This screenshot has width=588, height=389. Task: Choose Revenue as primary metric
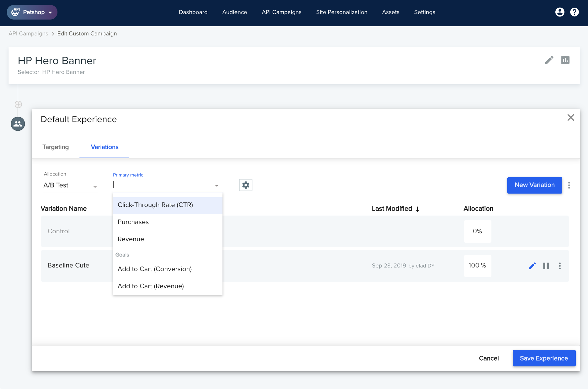(x=168, y=239)
